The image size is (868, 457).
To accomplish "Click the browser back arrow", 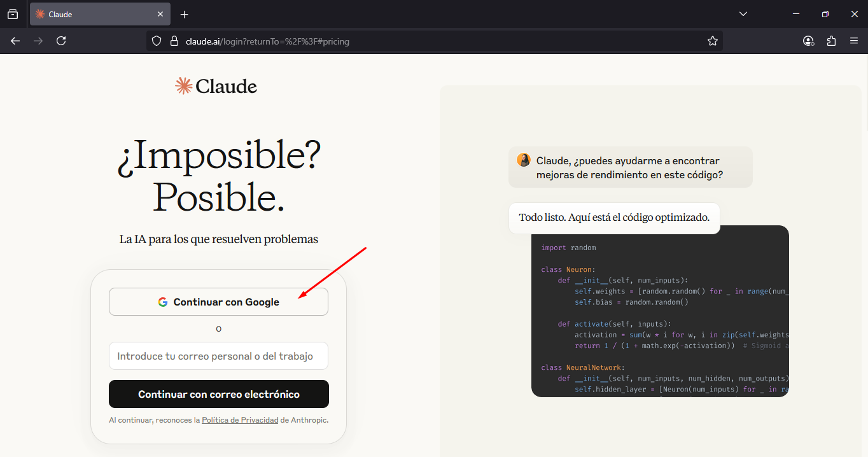I will pyautogui.click(x=15, y=41).
